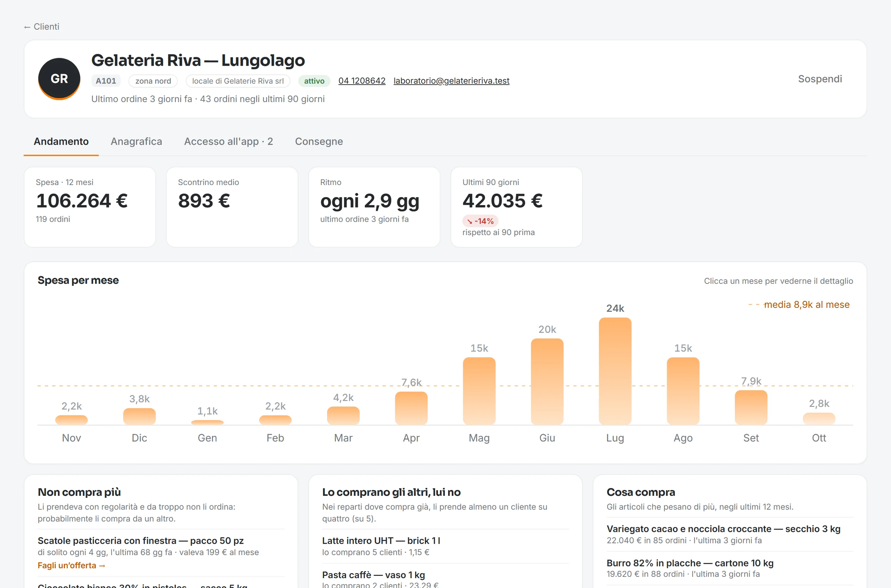Image resolution: width=891 pixels, height=588 pixels.
Task: Select the Nov bar in chart
Action: click(x=71, y=420)
